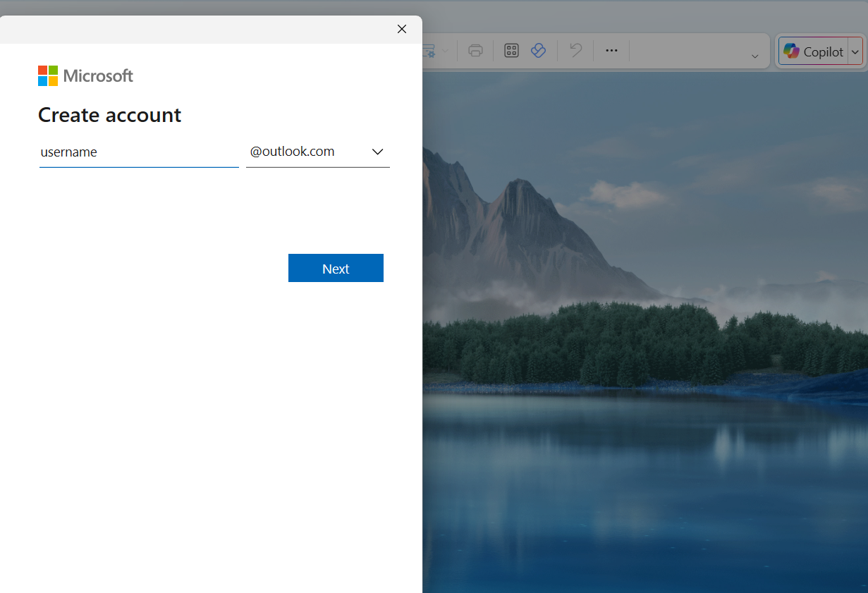Image resolution: width=868 pixels, height=593 pixels.
Task: Click the Print icon in the toolbar
Action: 475,50
